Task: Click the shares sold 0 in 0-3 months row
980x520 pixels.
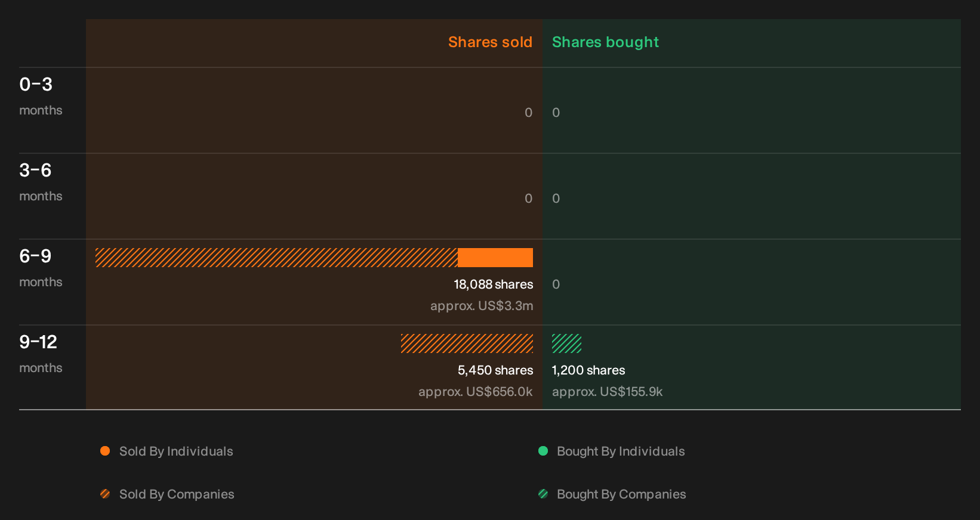Action: coord(528,113)
